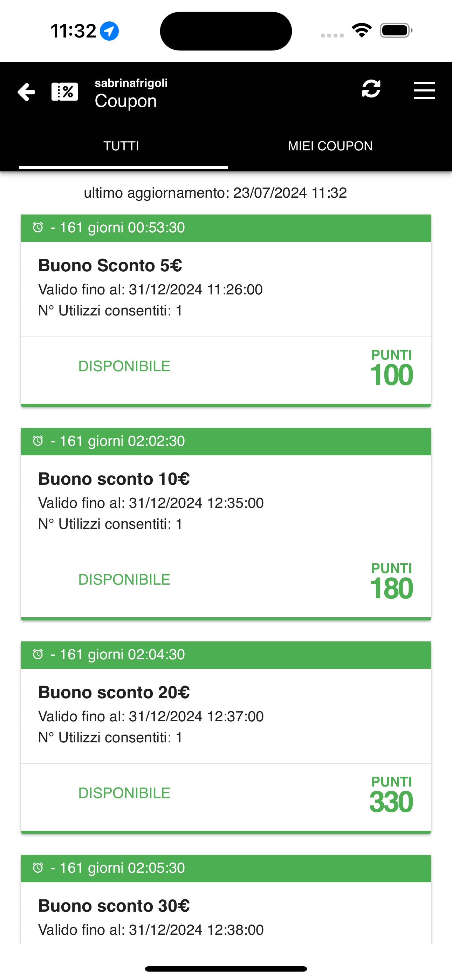Viewport: 452px width, 980px height.
Task: Refresh coupons with the sync icon
Action: [371, 89]
